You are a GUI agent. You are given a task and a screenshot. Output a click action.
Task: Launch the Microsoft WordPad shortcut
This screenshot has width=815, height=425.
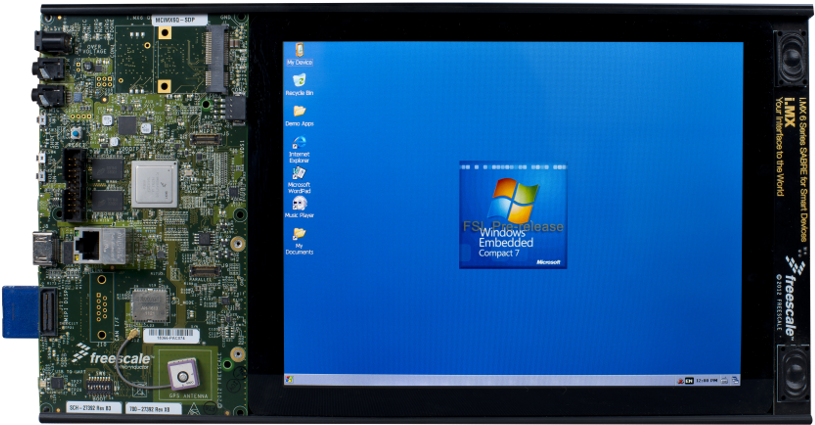point(299,180)
